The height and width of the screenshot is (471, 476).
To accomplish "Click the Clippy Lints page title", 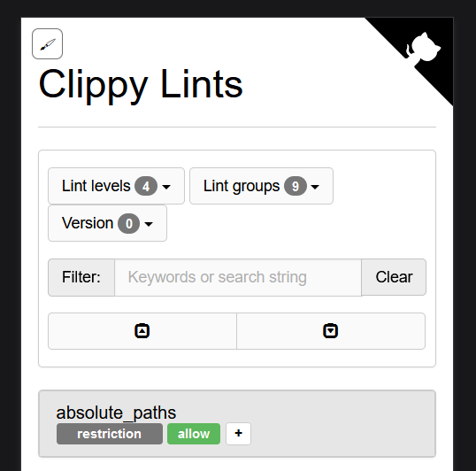I will [x=141, y=84].
